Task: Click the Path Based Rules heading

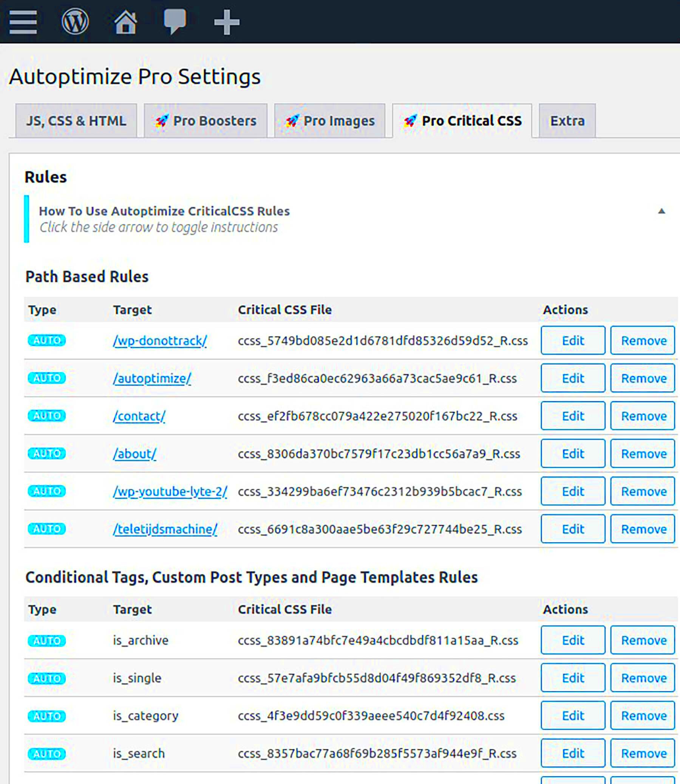Action: 87,276
